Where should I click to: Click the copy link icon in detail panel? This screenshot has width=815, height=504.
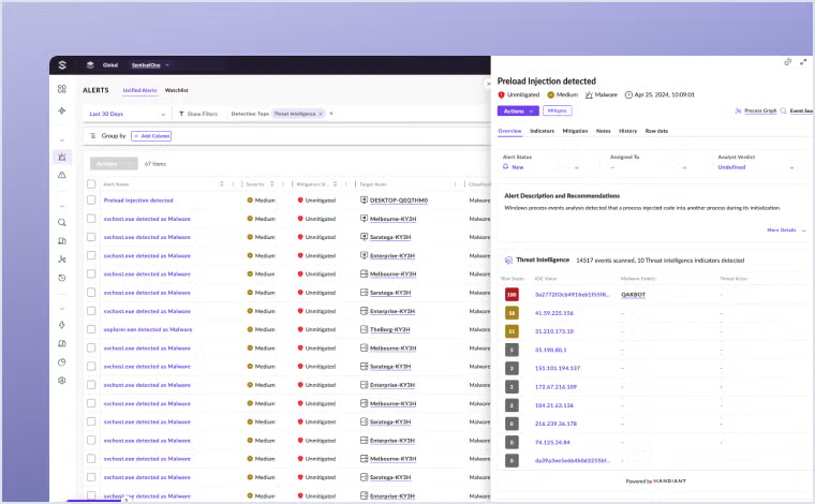pyautogui.click(x=787, y=62)
